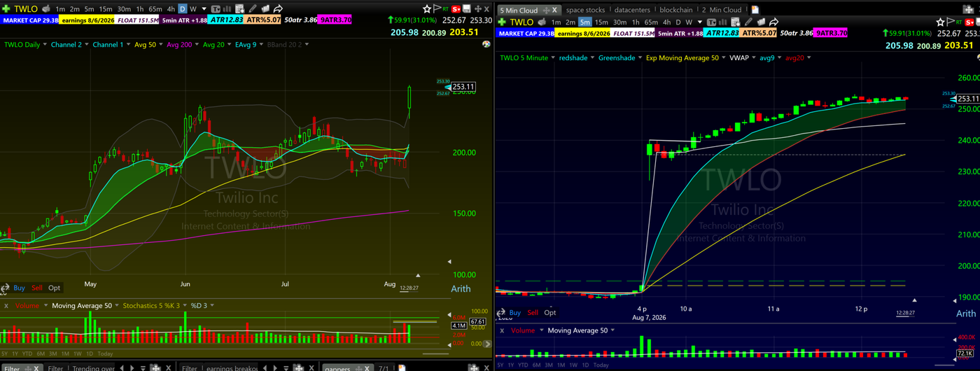Viewport: 980px width, 371px height.
Task: Click the share arrow icon in left chart toolbar
Action: [x=278, y=8]
